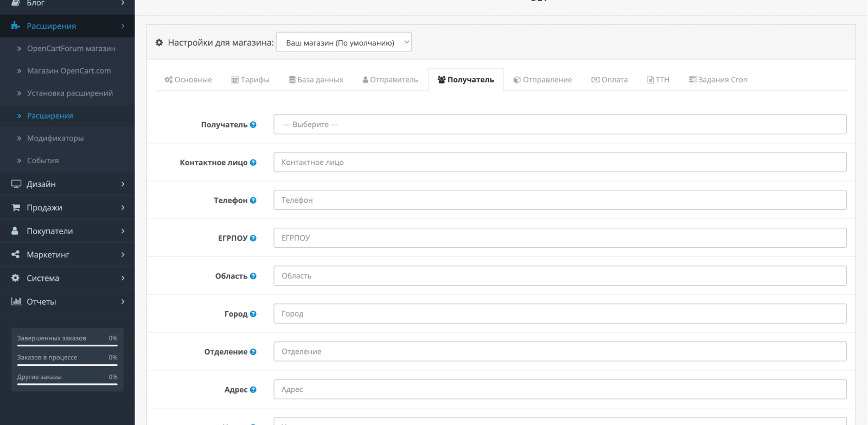Expand the Покупатели sidebar menu
Viewport: 868px width, 425px height.
(67, 231)
